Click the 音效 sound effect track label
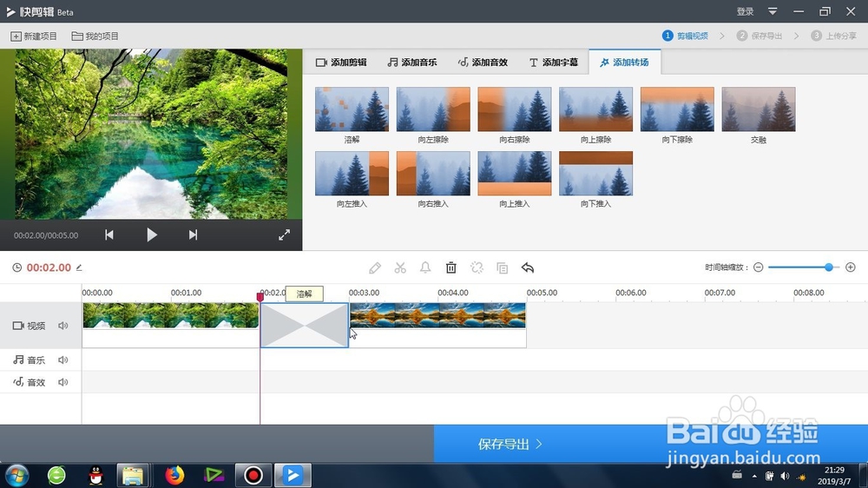Image resolution: width=868 pixels, height=488 pixels. [x=30, y=382]
